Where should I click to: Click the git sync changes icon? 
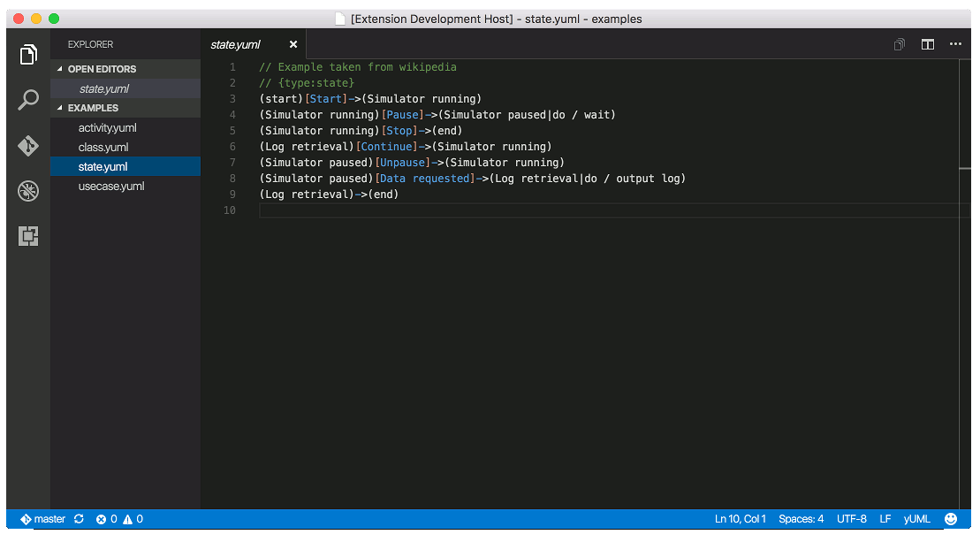click(x=79, y=519)
